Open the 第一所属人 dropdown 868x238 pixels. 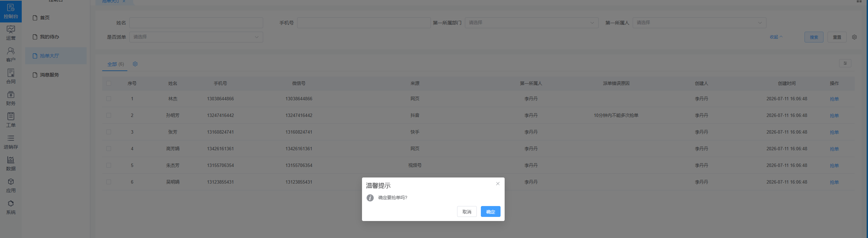pyautogui.click(x=699, y=23)
